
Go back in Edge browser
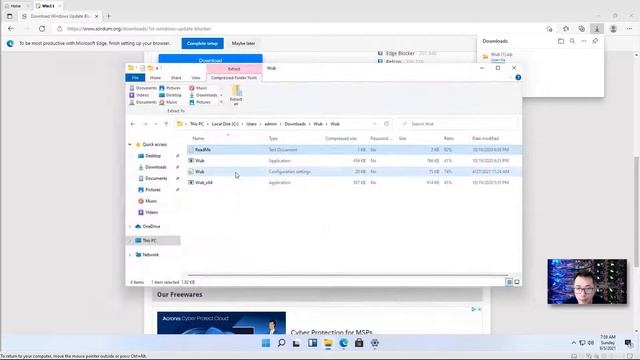(x=11, y=29)
